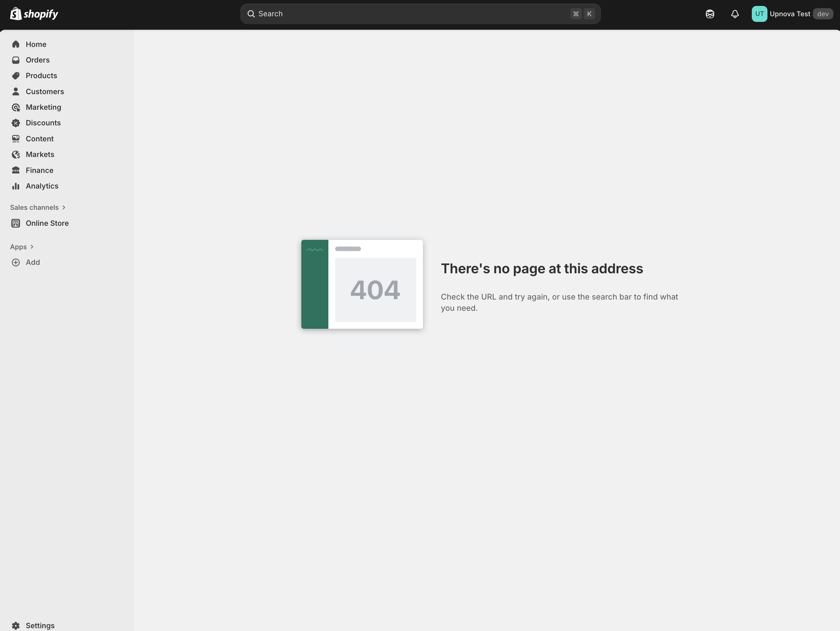
Task: Click the Discounts badge icon
Action: [x=16, y=123]
